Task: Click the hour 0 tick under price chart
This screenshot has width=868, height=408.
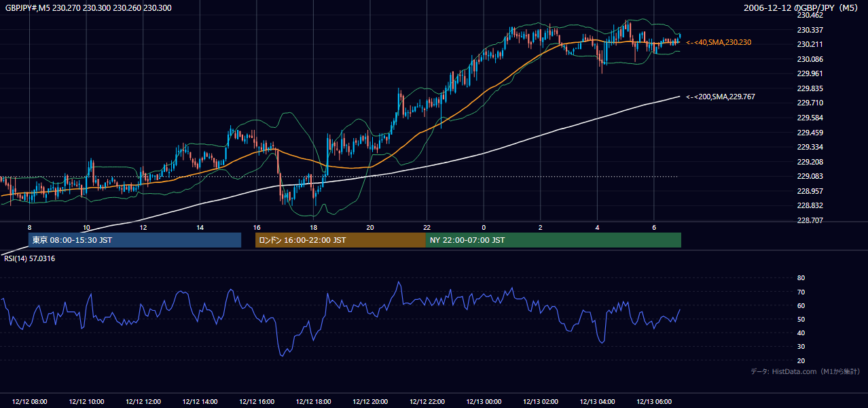Action: 484,227
